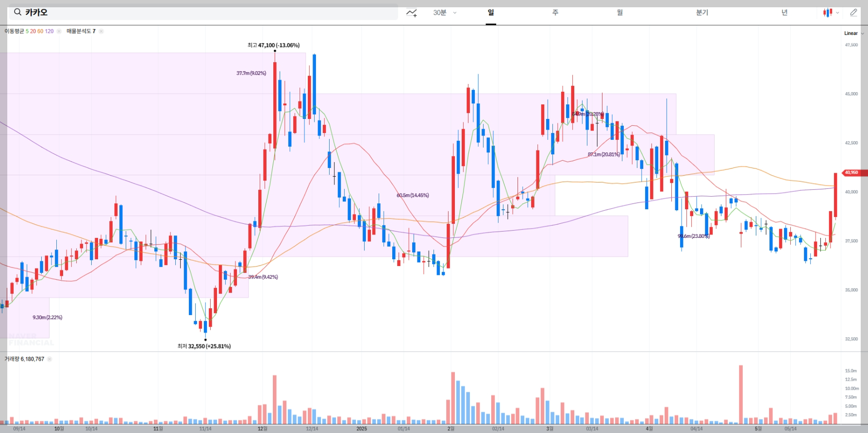The width and height of the screenshot is (868, 433).
Task: Click the 카카오 stock search field
Action: click(203, 12)
